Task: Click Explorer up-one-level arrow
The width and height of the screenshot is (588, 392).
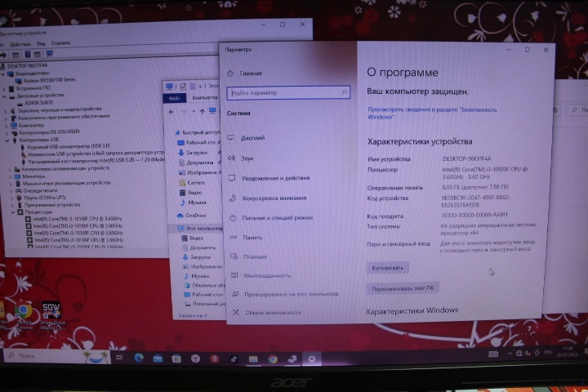Action: coord(203,111)
